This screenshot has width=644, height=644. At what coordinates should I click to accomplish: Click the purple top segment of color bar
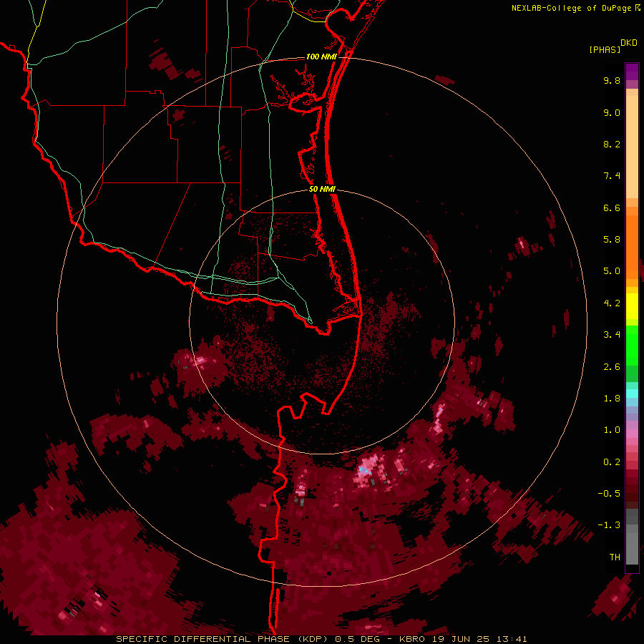tap(632, 72)
